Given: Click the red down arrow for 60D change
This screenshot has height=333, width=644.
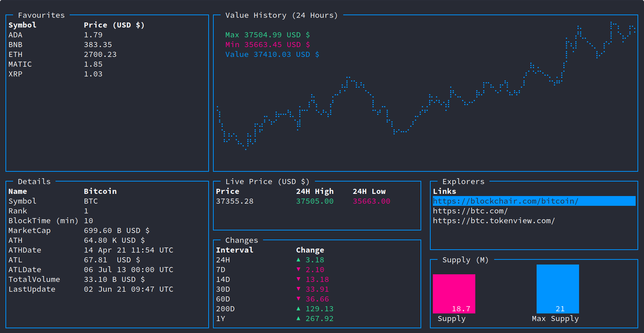Looking at the screenshot, I should tap(298, 299).
